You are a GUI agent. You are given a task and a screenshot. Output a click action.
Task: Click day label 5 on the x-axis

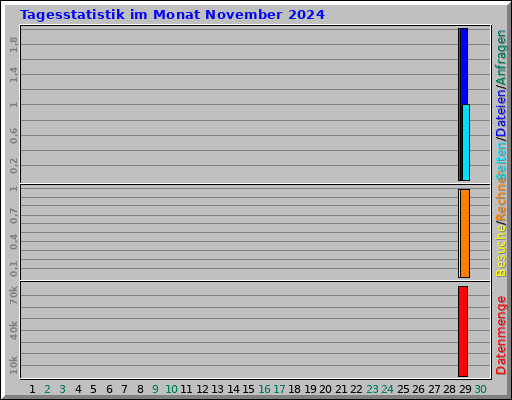coord(93,389)
